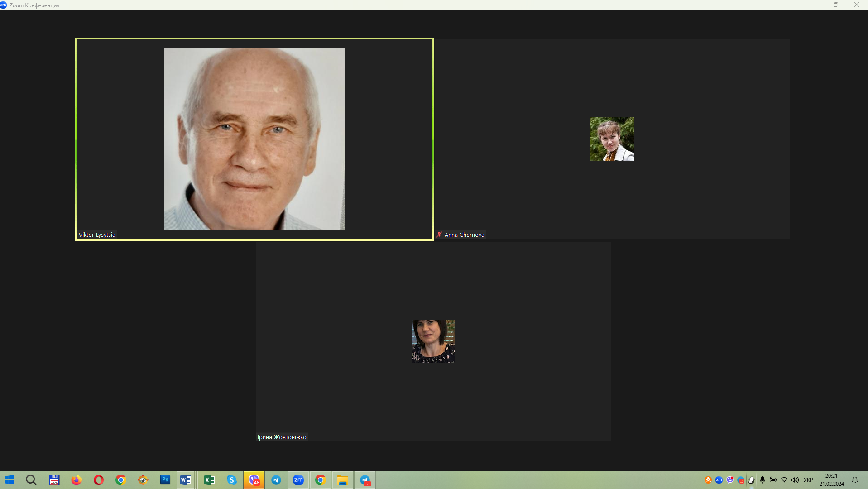Viewport: 868px width, 489px height.
Task: Open File Explorer from the taskbar
Action: (x=343, y=480)
